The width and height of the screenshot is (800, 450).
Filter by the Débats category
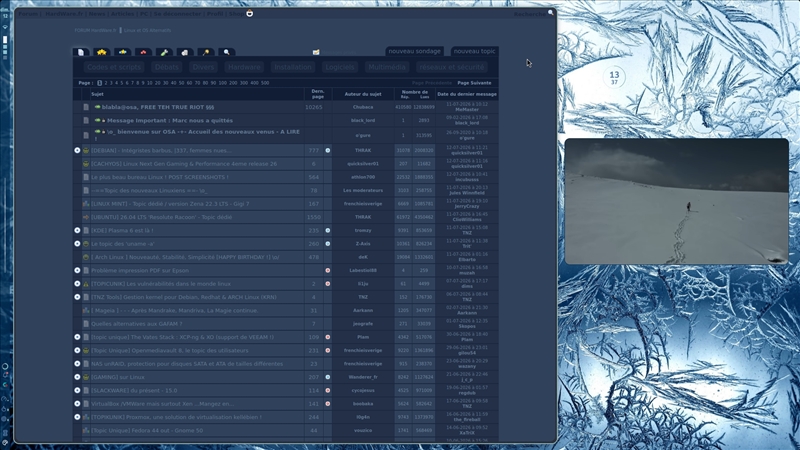167,67
